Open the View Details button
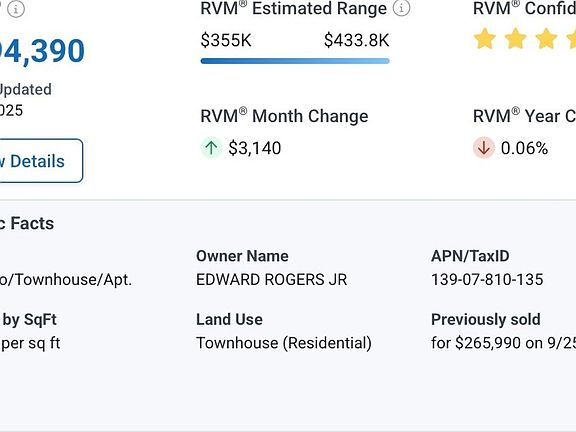Viewport: 576px width, 432px height. tap(41, 161)
